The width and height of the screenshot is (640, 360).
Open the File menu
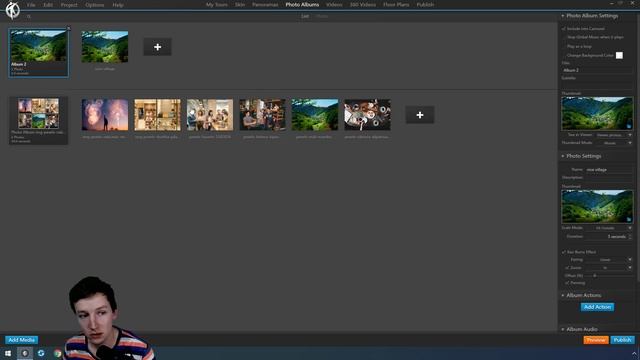pyautogui.click(x=31, y=5)
